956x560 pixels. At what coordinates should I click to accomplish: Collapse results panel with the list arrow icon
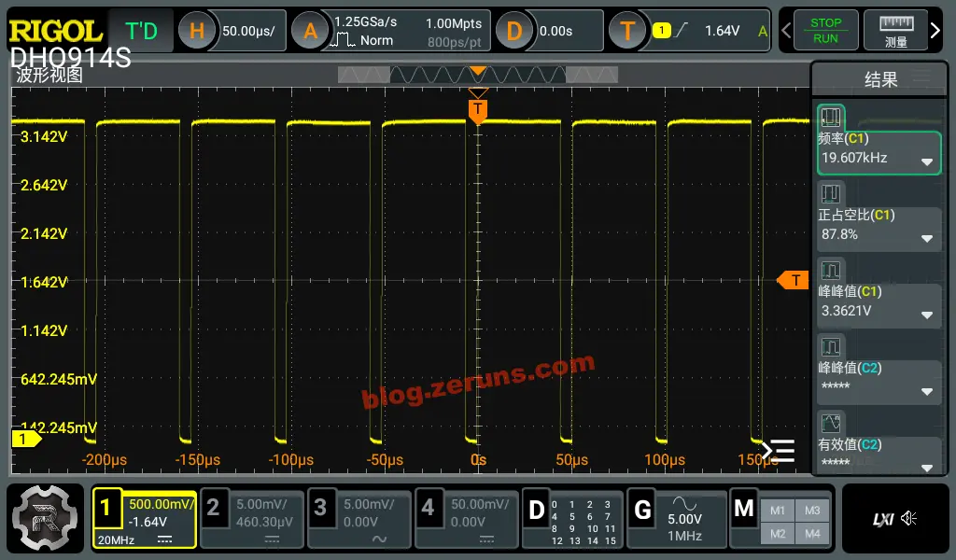pos(778,451)
